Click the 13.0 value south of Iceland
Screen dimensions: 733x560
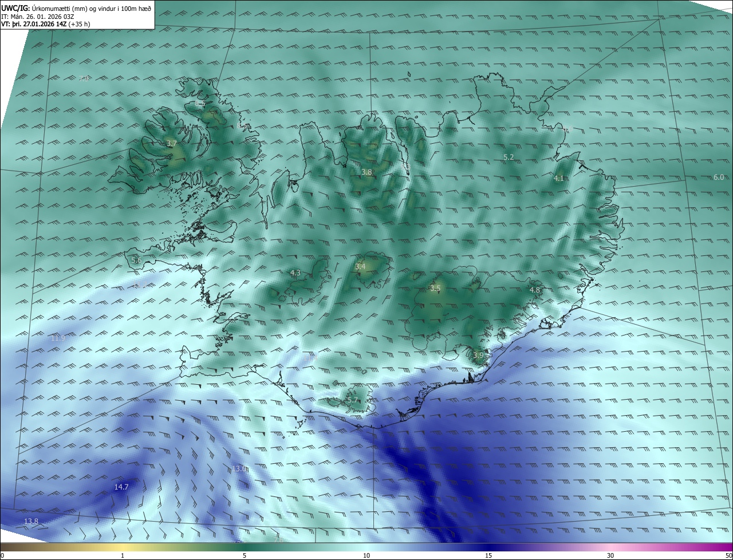point(239,469)
